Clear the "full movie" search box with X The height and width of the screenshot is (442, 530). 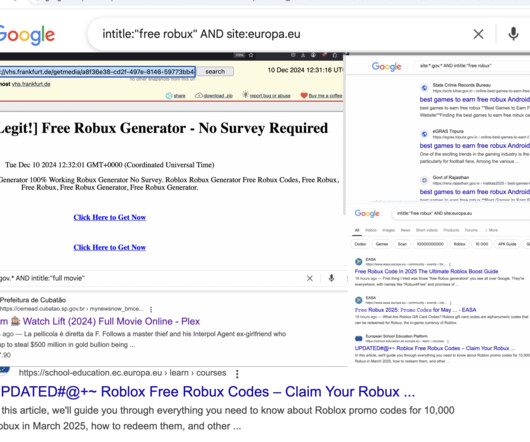coord(310,278)
